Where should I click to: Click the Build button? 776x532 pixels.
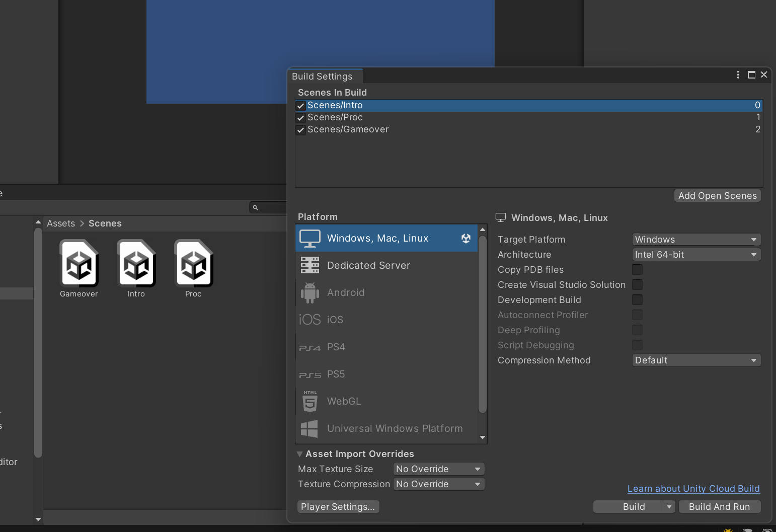(x=634, y=507)
